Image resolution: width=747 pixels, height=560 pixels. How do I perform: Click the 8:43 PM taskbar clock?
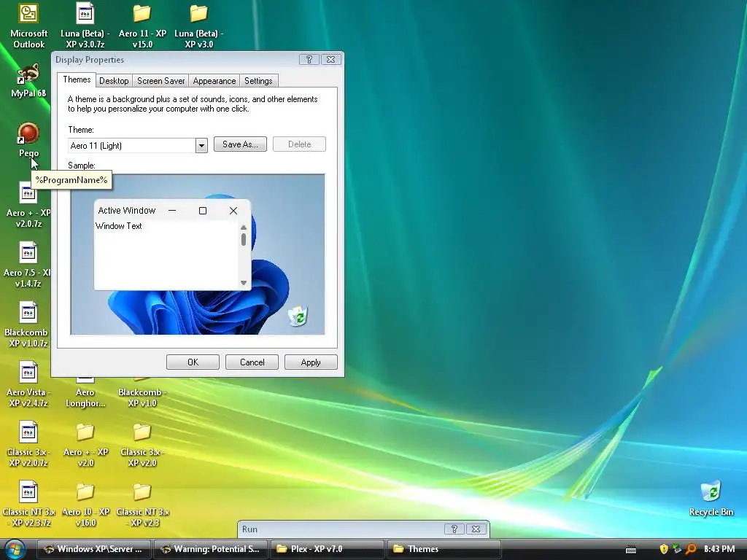(x=719, y=549)
